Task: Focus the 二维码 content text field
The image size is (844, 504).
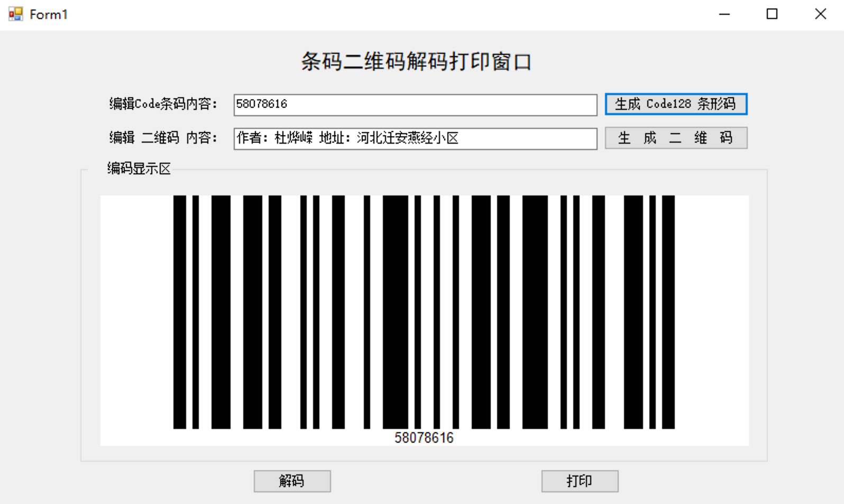Action: click(415, 138)
